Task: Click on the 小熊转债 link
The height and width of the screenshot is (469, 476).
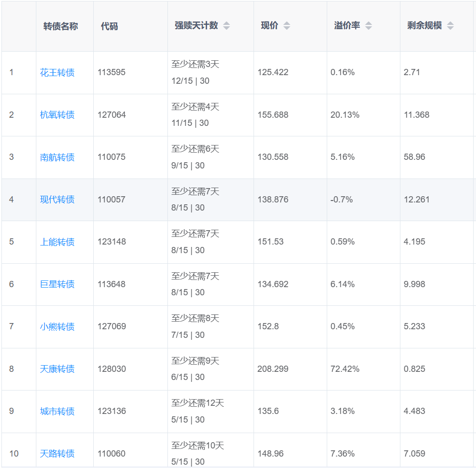Action: [57, 327]
